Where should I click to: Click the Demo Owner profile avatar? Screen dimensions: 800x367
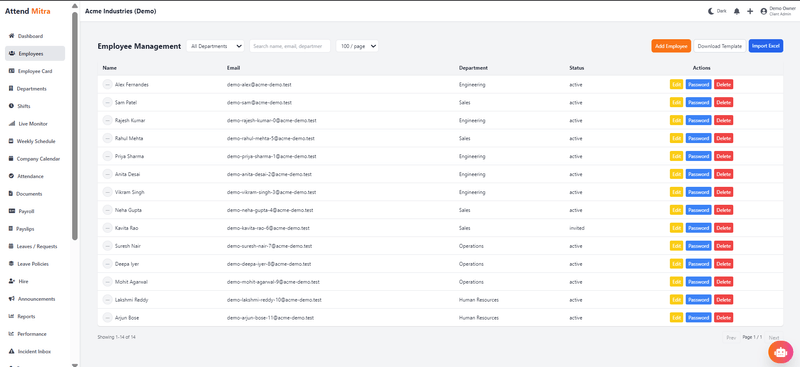click(x=763, y=11)
